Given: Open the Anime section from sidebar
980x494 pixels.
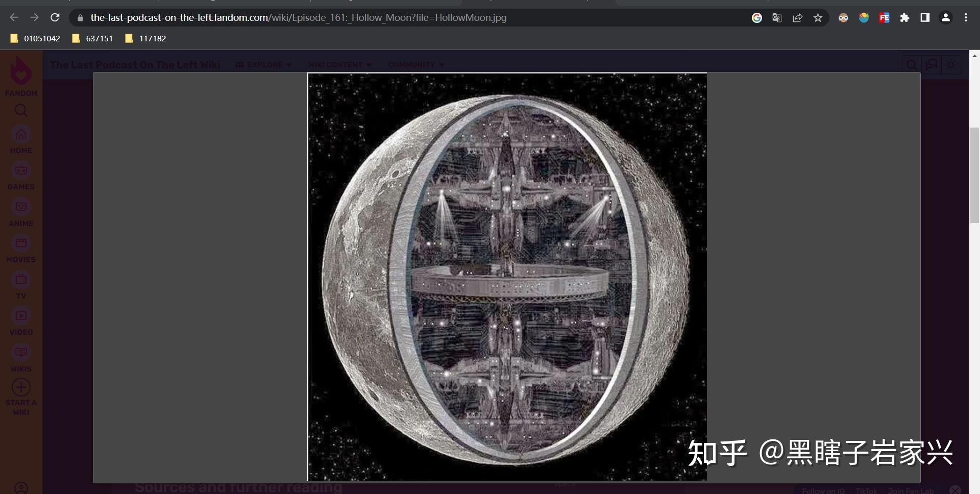Looking at the screenshot, I should point(21,207).
